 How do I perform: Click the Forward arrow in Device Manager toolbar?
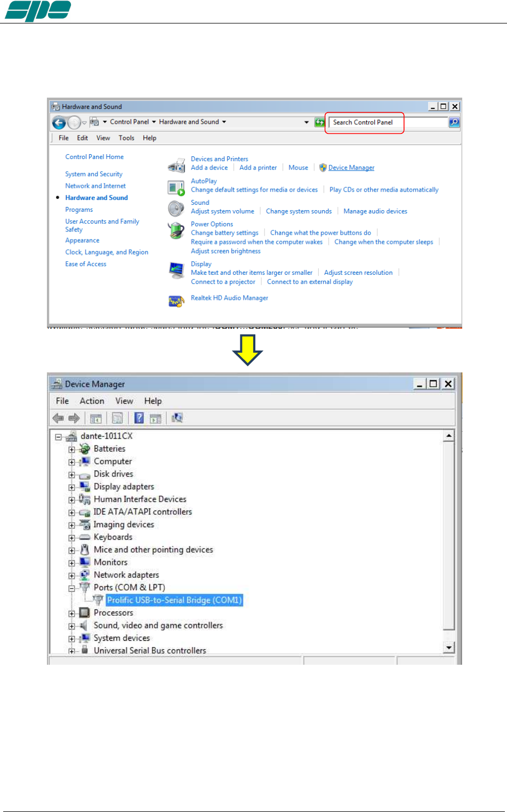(x=74, y=418)
